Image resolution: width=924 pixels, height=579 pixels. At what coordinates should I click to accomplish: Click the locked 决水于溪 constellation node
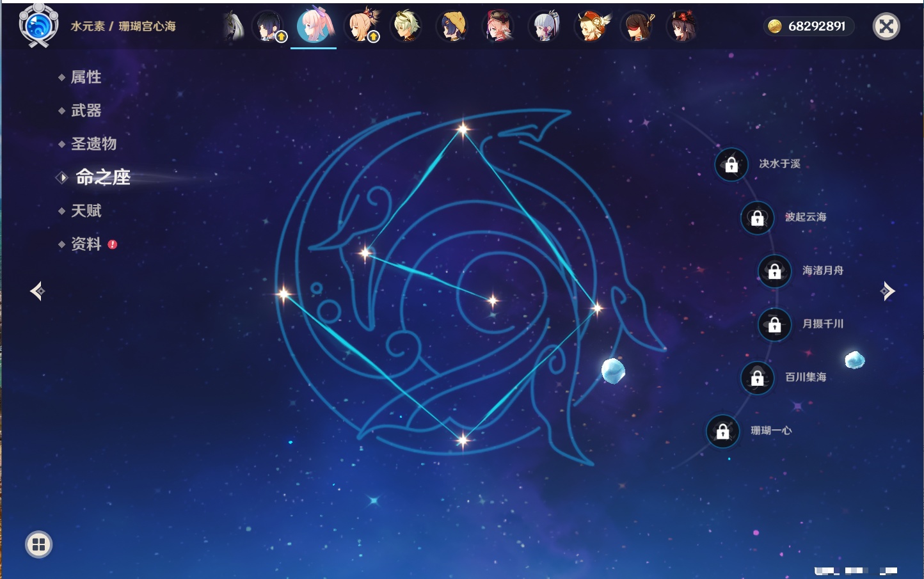[x=731, y=164]
